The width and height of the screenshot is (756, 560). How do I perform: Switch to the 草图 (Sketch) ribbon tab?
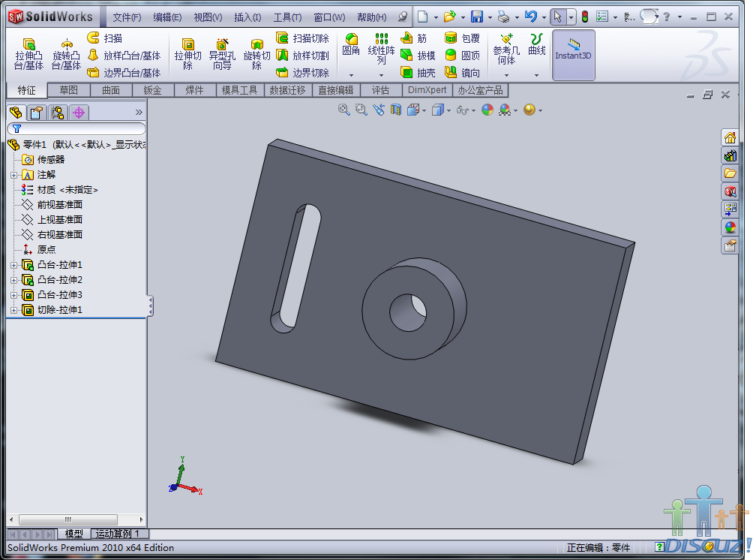[68, 90]
